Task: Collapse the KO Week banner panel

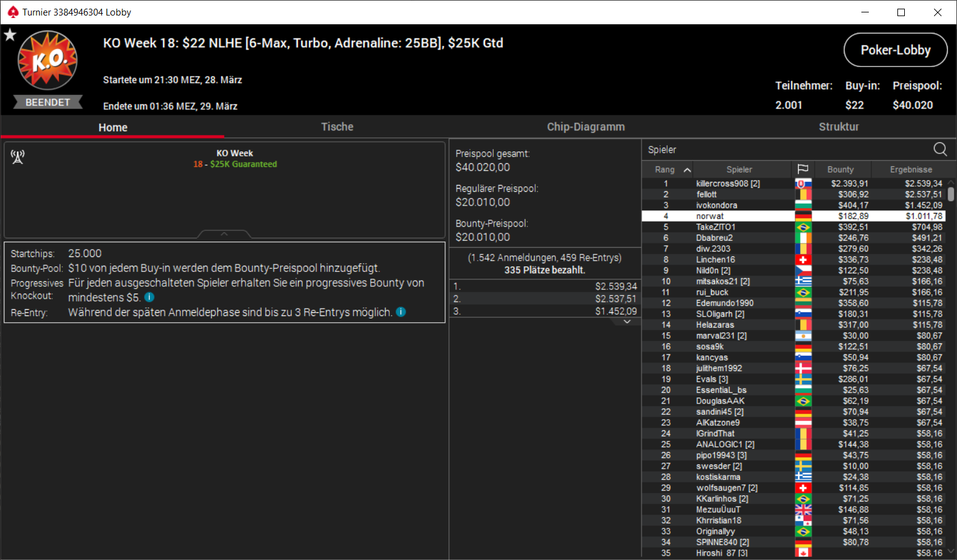Action: pyautogui.click(x=224, y=234)
